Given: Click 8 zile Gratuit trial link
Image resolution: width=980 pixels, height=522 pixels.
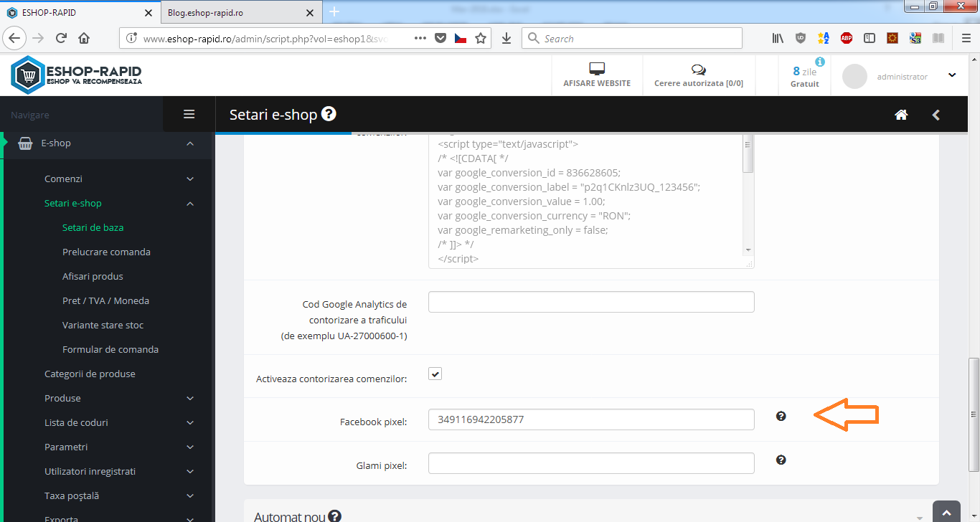Looking at the screenshot, I should click(x=805, y=76).
